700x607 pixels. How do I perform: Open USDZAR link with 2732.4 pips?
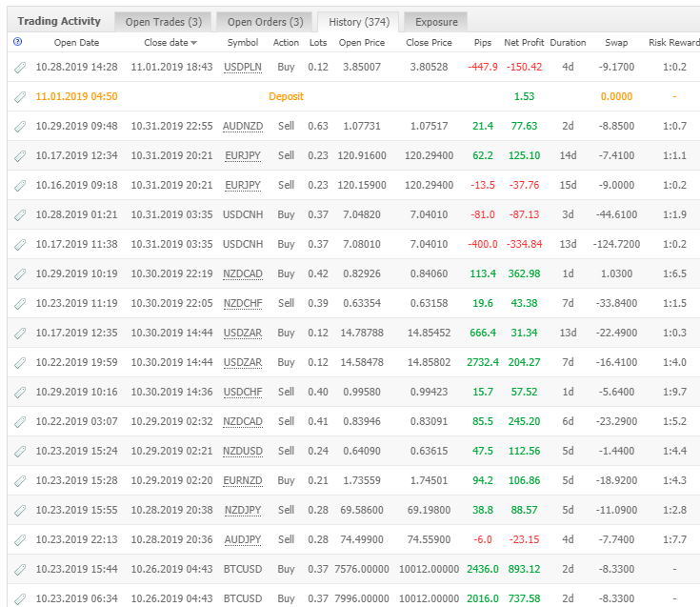click(x=243, y=362)
